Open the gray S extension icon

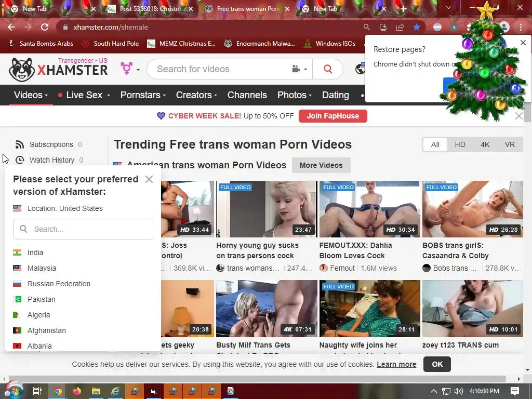pos(454,27)
